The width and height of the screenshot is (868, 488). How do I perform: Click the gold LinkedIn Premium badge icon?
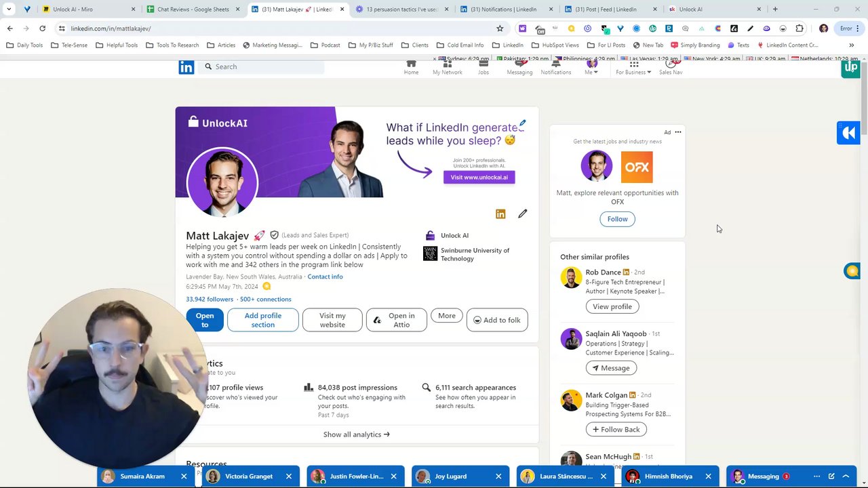coord(500,214)
